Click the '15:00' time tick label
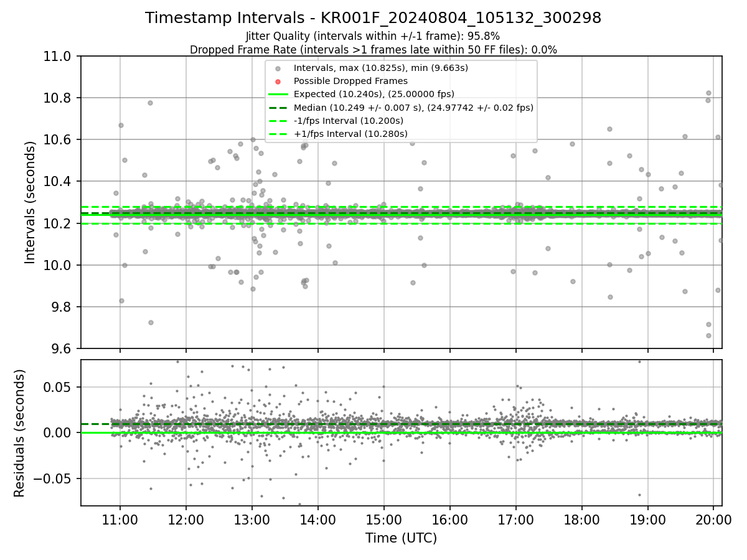The width and height of the screenshot is (747, 560). coord(384,519)
